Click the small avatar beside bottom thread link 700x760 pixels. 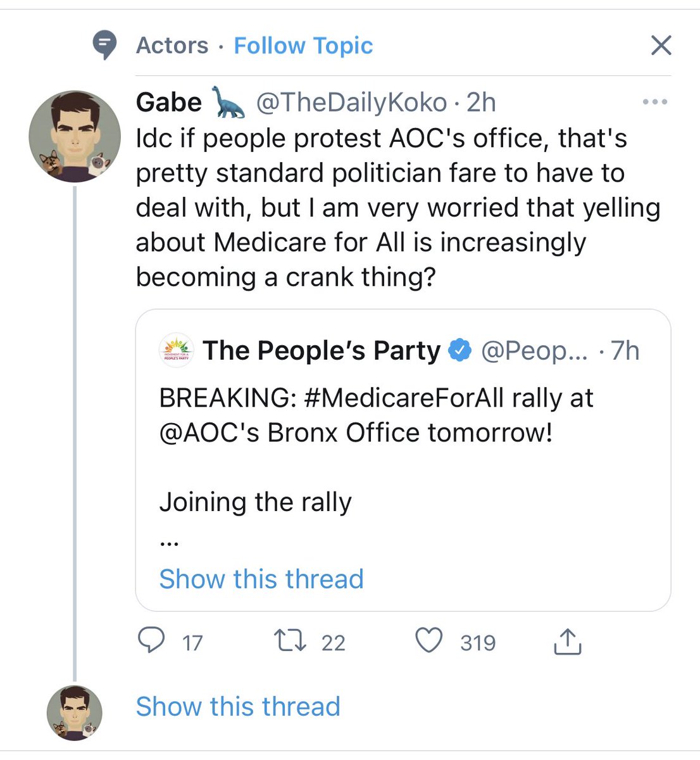pos(75,712)
